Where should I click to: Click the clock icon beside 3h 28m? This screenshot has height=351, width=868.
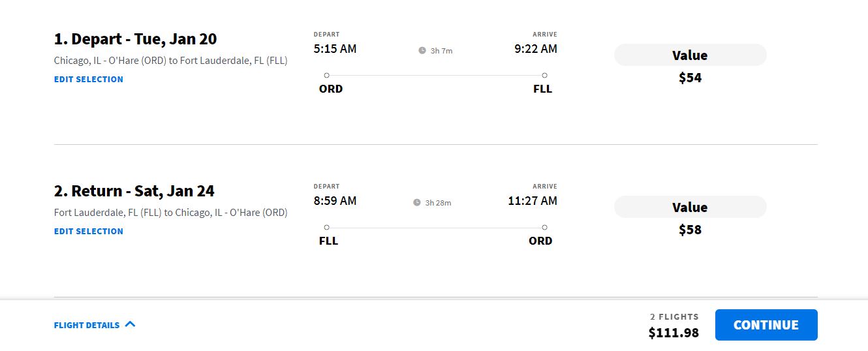pos(417,202)
